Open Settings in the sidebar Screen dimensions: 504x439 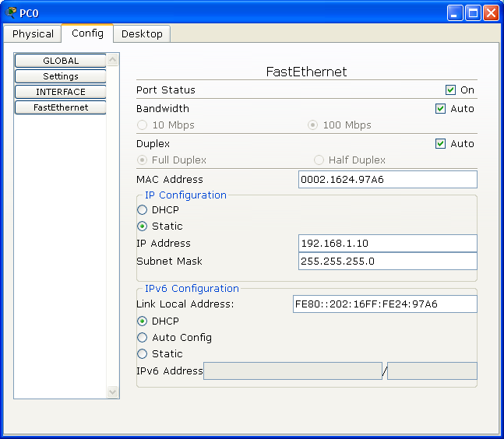tap(61, 76)
